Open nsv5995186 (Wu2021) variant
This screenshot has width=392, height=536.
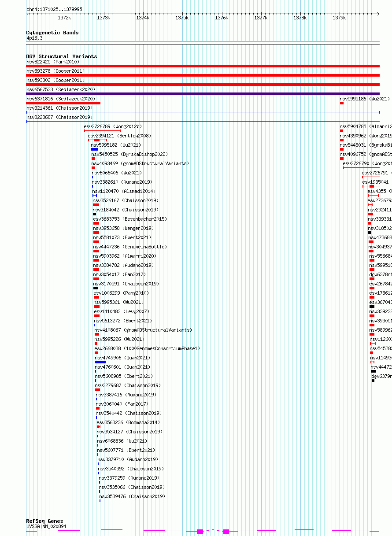[x=365, y=99]
